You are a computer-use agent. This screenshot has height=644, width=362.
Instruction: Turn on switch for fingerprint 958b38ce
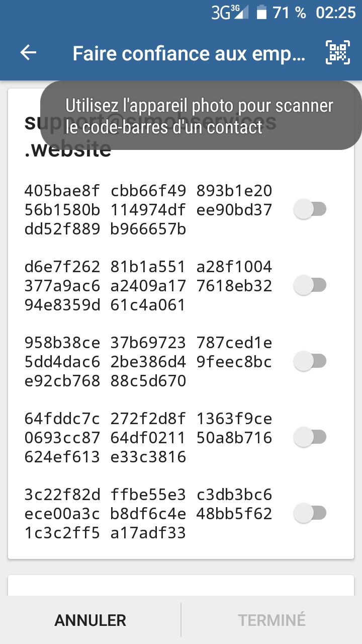coord(310,361)
